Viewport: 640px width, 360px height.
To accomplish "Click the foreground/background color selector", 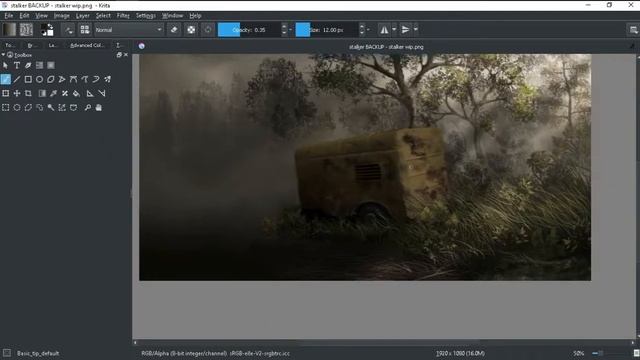I will pos(47,30).
